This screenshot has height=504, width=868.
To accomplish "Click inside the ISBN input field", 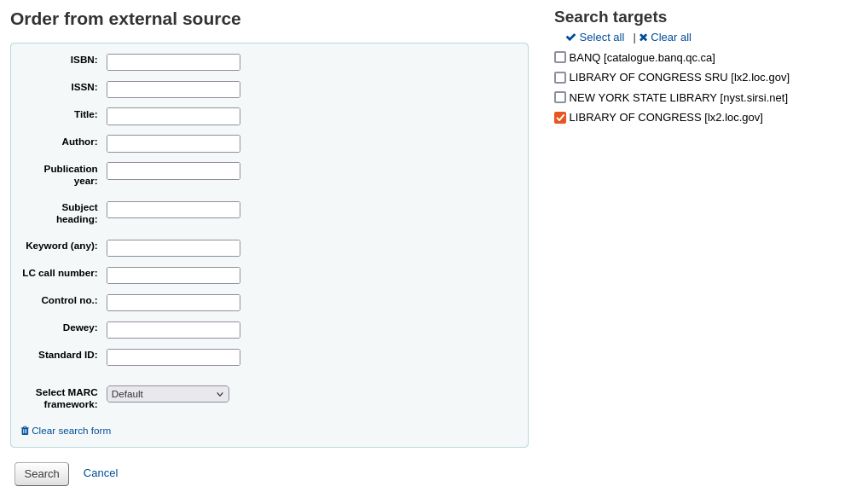I will pos(173,61).
